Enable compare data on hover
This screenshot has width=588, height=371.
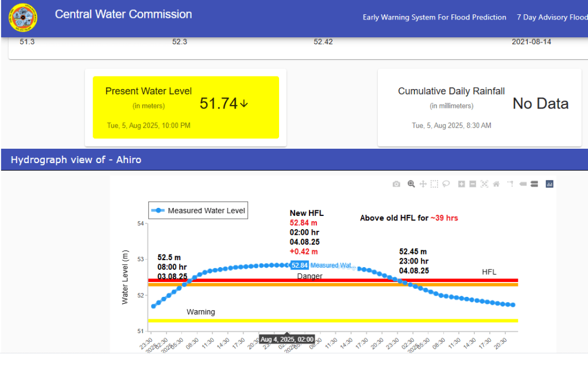(x=533, y=184)
